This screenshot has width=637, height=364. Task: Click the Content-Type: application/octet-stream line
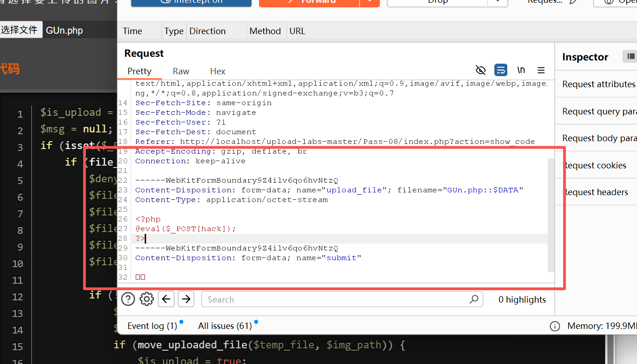click(231, 200)
